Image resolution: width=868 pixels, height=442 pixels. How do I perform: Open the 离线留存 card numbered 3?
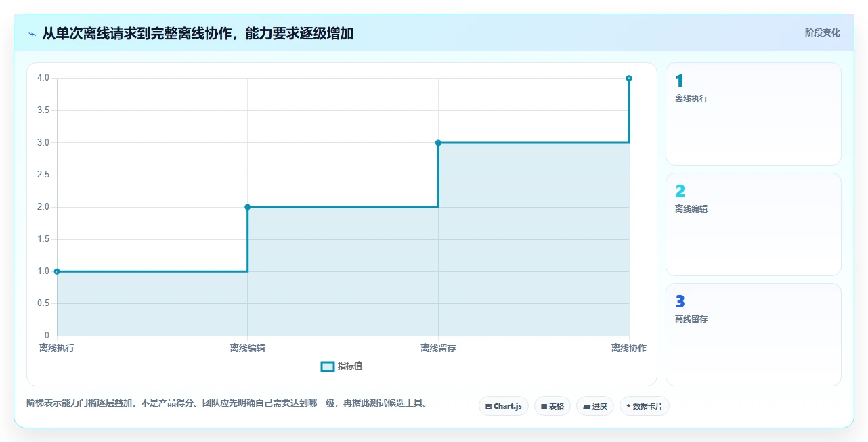click(753, 334)
